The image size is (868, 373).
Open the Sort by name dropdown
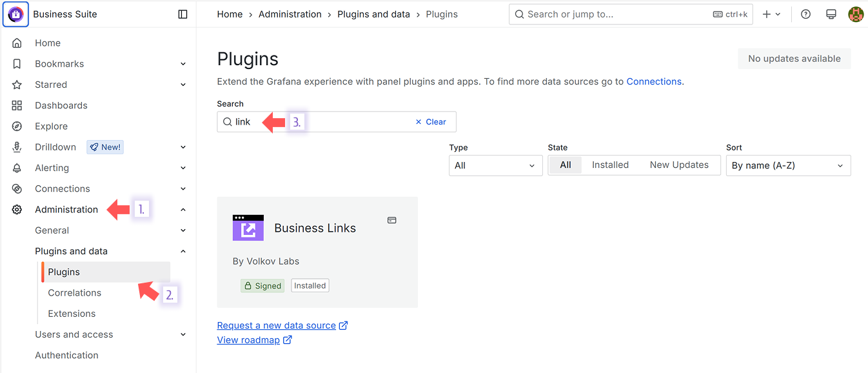pyautogui.click(x=788, y=165)
